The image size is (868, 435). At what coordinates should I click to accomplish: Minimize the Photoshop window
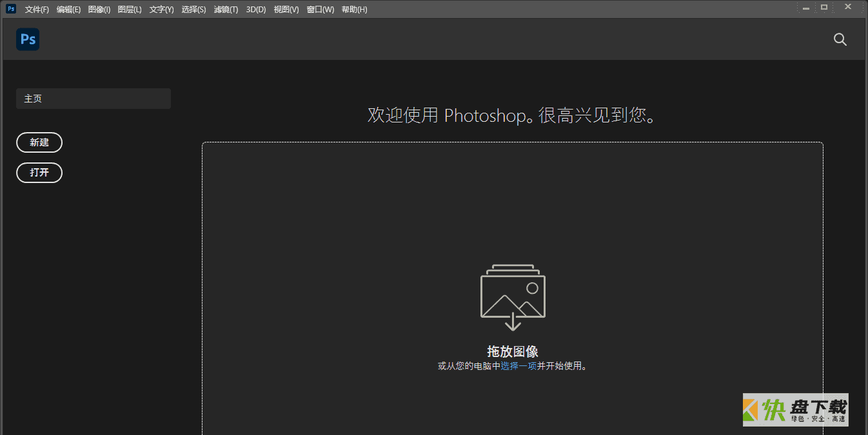click(806, 8)
